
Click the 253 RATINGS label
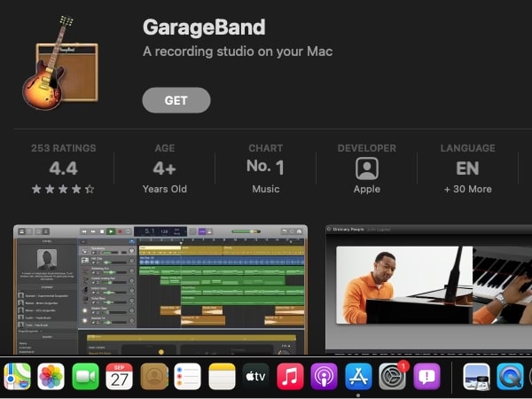coord(64,148)
